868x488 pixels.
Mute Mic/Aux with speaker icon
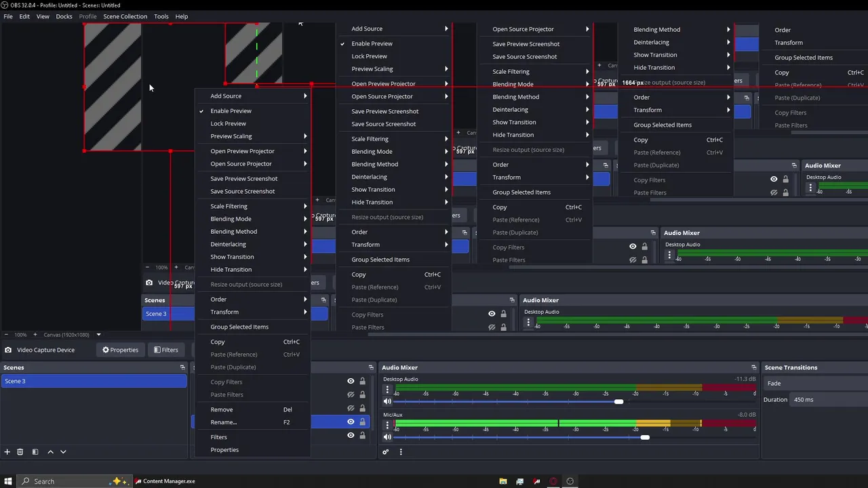point(387,437)
